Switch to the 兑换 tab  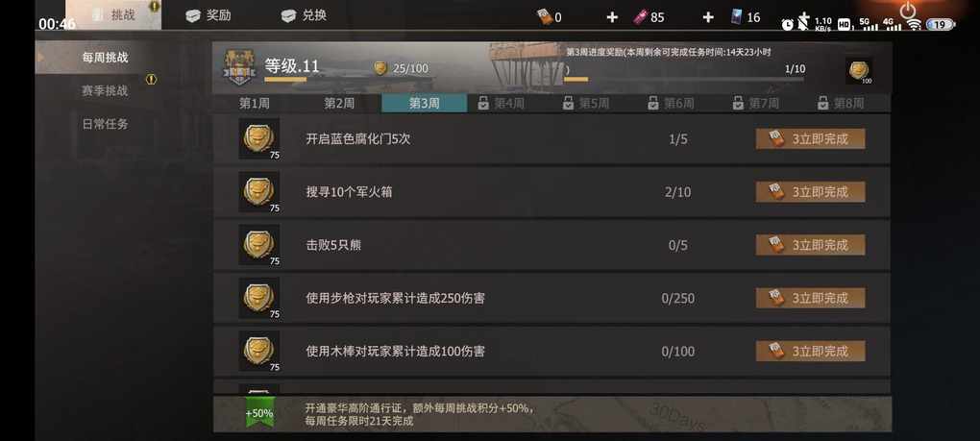(305, 15)
